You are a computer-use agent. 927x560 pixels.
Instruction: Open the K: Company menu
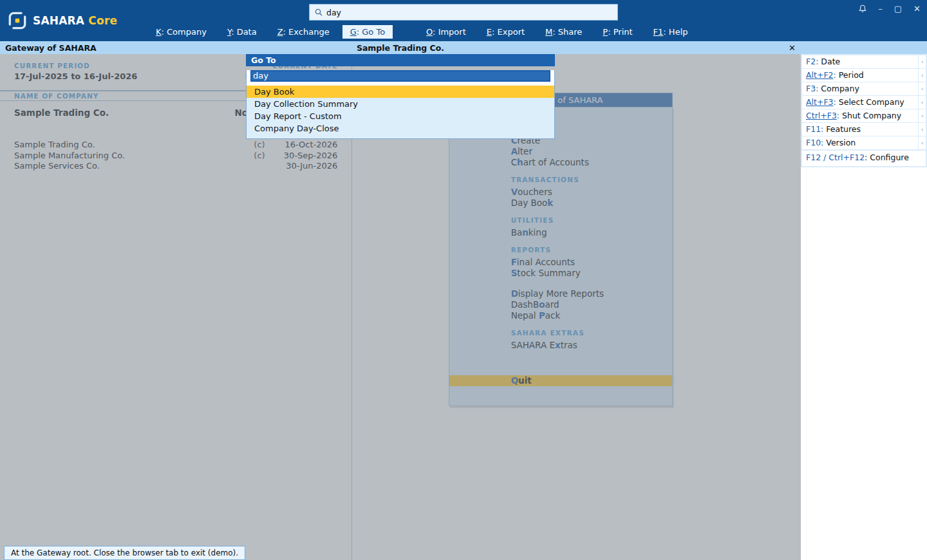click(x=181, y=32)
